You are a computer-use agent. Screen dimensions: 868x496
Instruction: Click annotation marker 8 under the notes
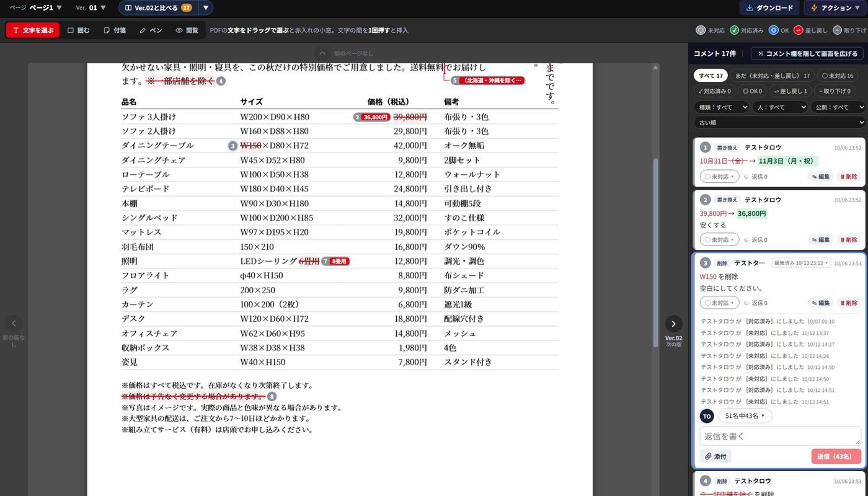pyautogui.click(x=272, y=397)
